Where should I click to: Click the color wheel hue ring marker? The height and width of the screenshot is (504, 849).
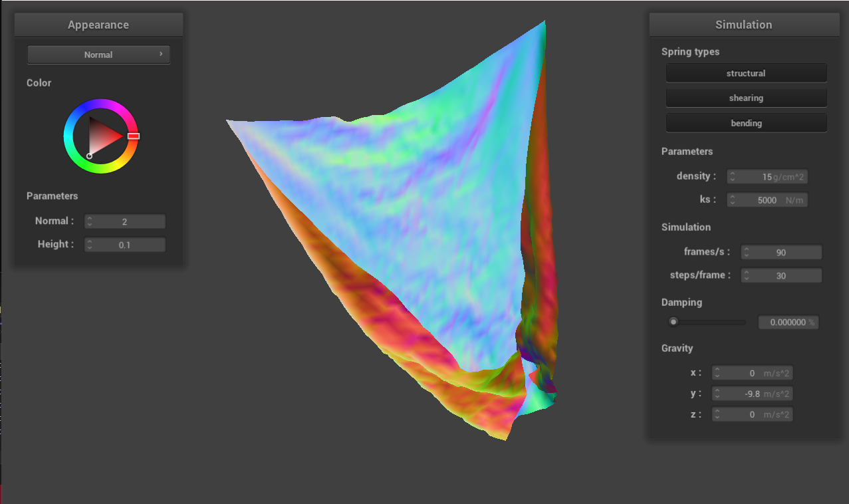tap(134, 136)
